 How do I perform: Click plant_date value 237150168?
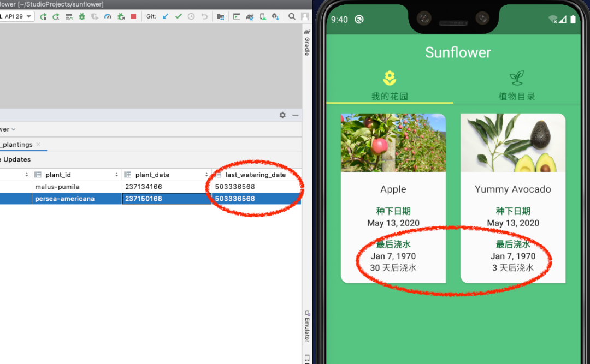pyautogui.click(x=167, y=199)
